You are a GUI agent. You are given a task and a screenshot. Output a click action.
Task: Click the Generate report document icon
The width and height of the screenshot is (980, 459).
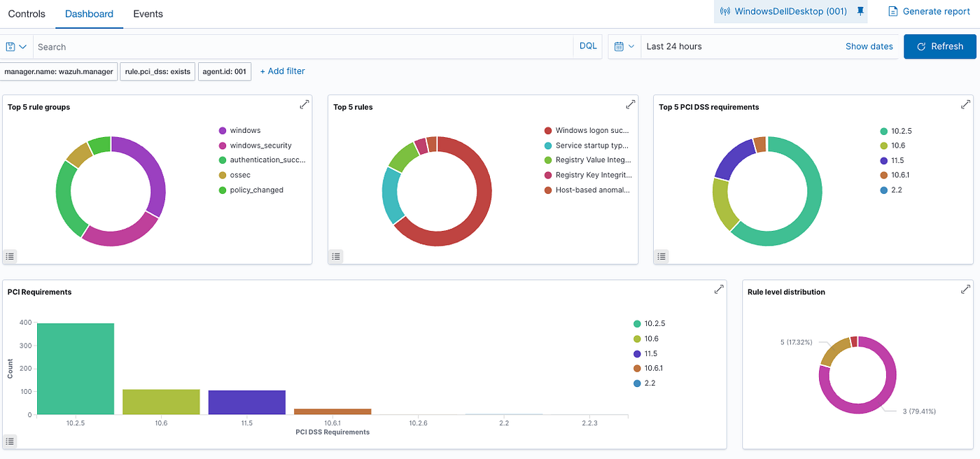(x=892, y=11)
